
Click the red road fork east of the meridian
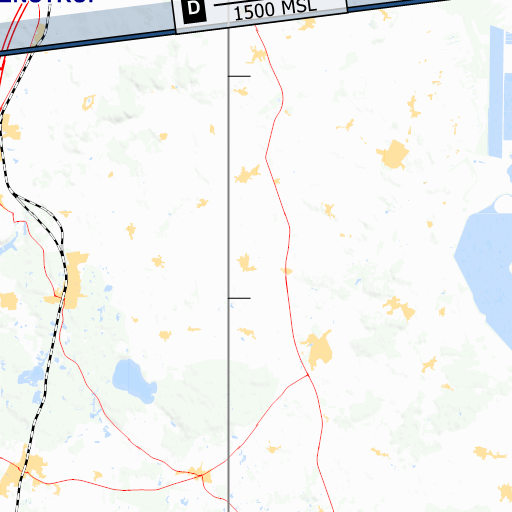pyautogui.click(x=308, y=375)
